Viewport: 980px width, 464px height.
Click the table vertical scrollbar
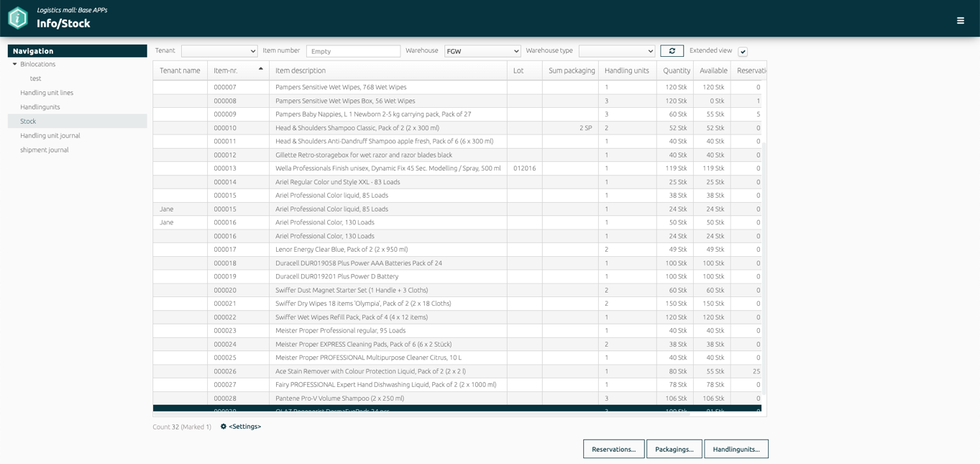coord(764,266)
